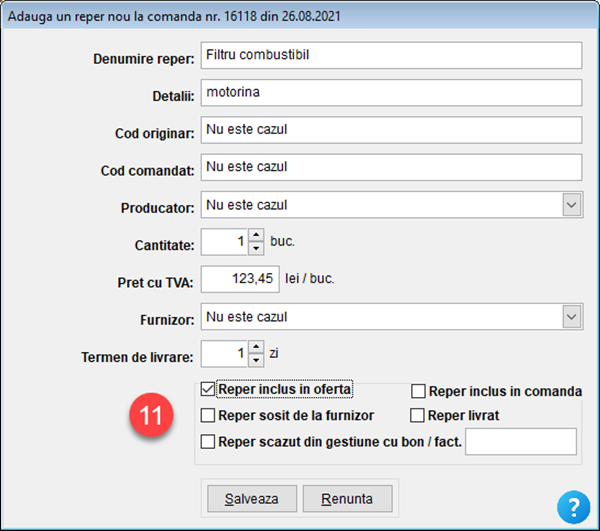Open the blue help question mark icon
The width and height of the screenshot is (600, 531).
(573, 507)
